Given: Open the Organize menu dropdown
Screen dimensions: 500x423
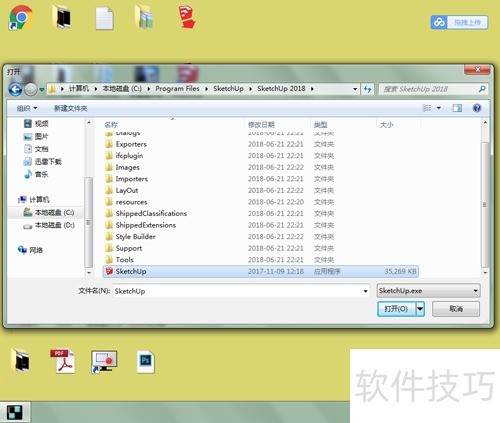Looking at the screenshot, I should 27,108.
